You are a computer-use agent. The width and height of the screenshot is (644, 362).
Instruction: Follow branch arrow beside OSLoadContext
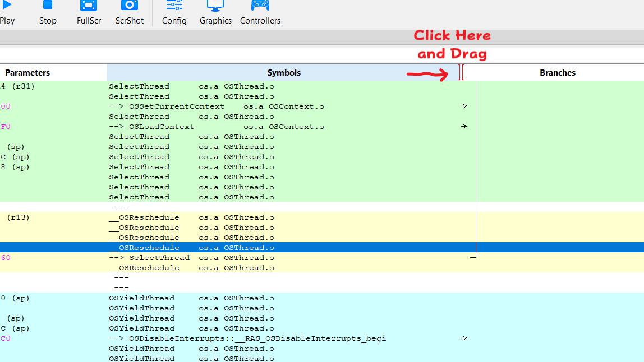point(464,127)
